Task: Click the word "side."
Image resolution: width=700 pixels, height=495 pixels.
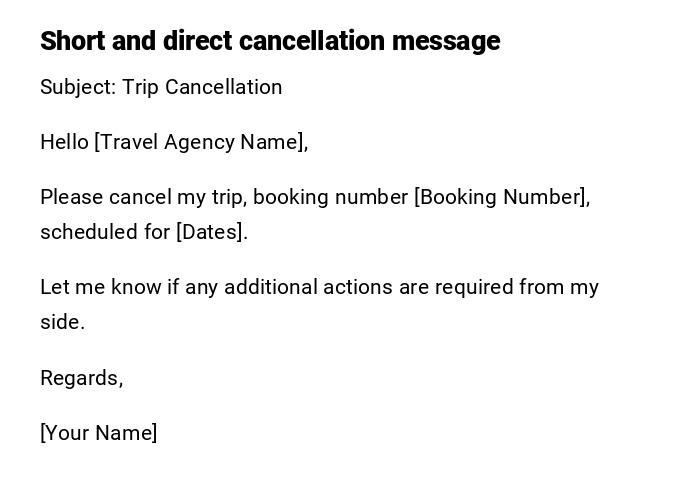Action: point(62,322)
